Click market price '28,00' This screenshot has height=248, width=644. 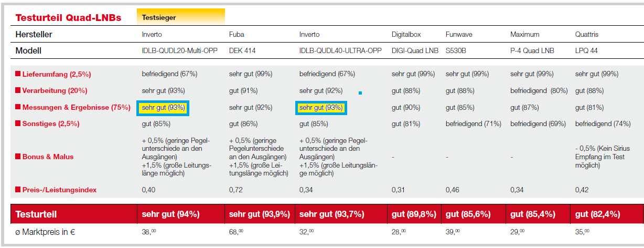pos(400,232)
